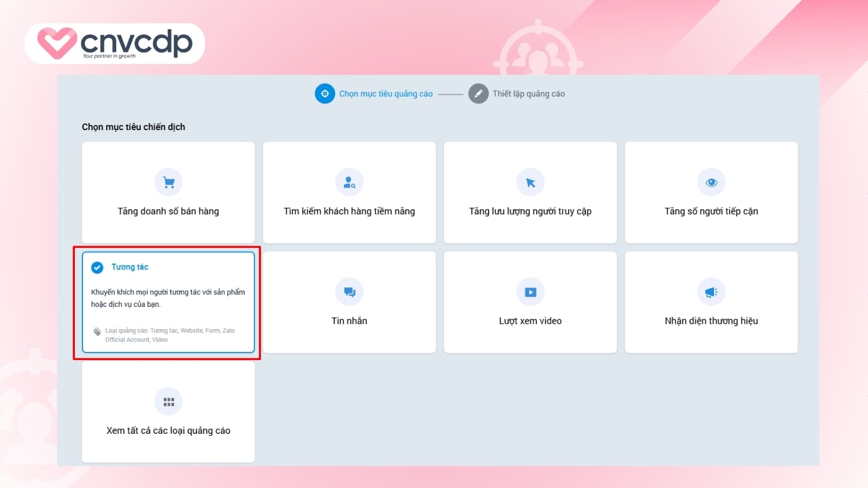Click the megaphone brand awareness icon

(711, 292)
